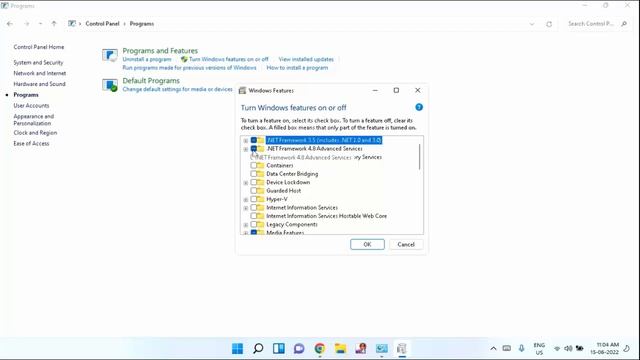Enable IIS Hostable Web Core checkbox
This screenshot has width=640, height=360.
[x=254, y=216]
